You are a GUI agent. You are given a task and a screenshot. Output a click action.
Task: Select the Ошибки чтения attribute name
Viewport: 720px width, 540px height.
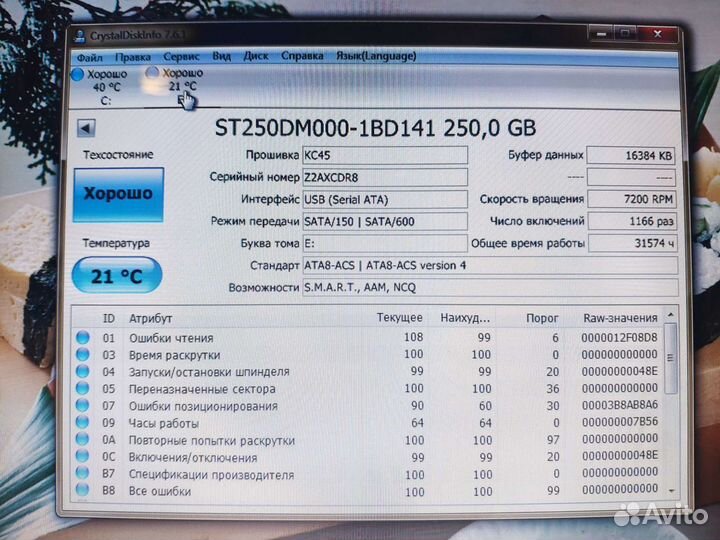click(x=171, y=338)
